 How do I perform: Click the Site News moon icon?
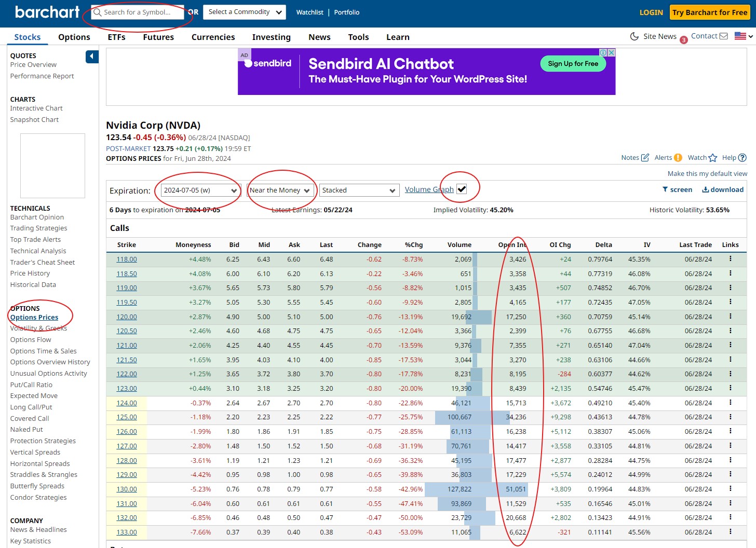633,36
